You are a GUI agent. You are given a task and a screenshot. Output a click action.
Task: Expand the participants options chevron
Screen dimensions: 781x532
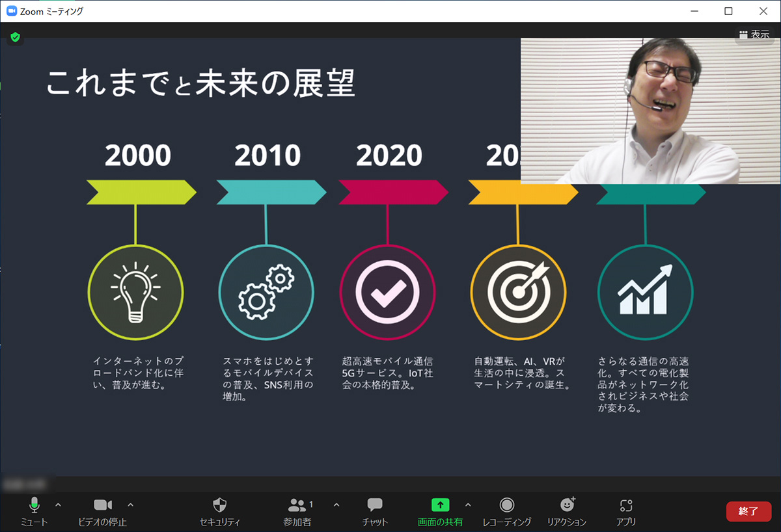[x=336, y=504]
